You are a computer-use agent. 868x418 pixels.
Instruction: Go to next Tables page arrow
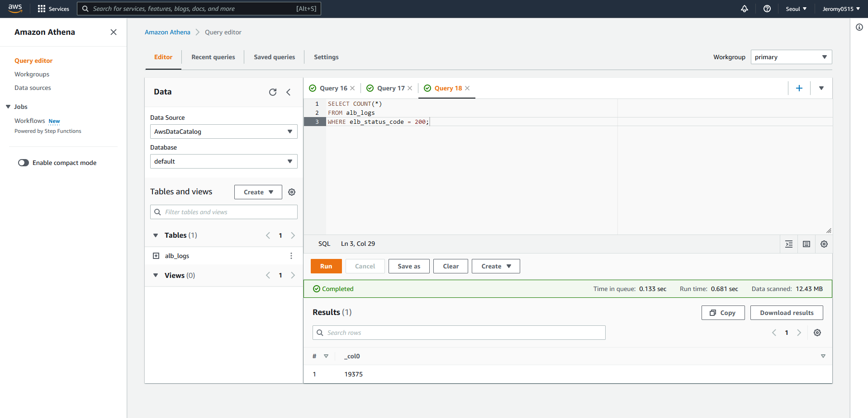click(293, 235)
